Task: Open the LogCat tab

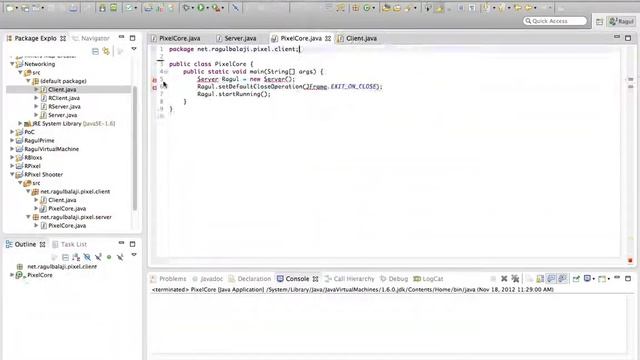Action: [x=429, y=279]
